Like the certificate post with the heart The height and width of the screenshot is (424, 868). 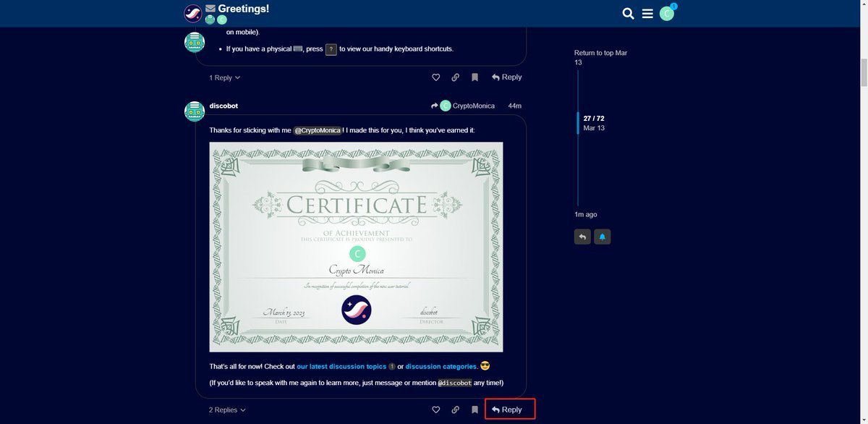pyautogui.click(x=435, y=410)
